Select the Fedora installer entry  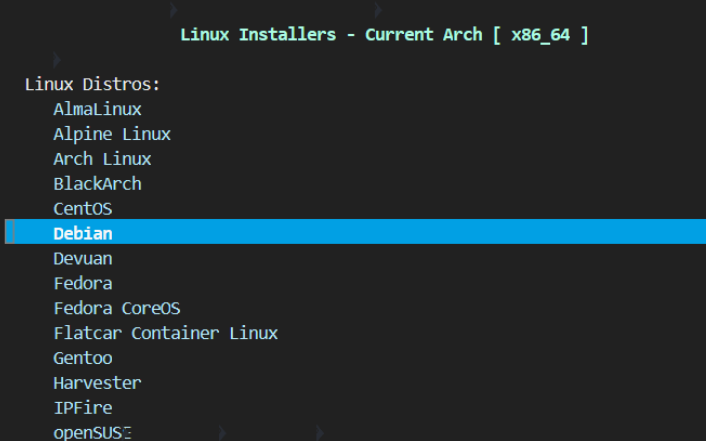coord(82,283)
